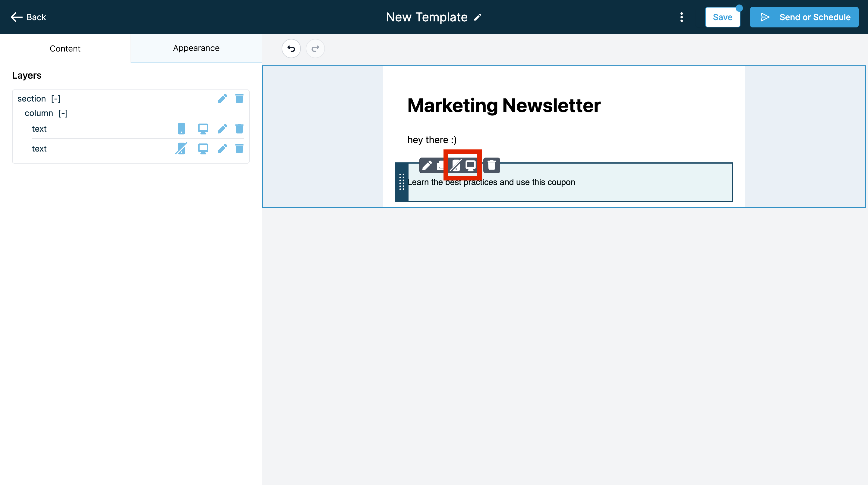Toggle desktop visibility for second text layer
The width and height of the screenshot is (868, 495).
click(x=203, y=149)
